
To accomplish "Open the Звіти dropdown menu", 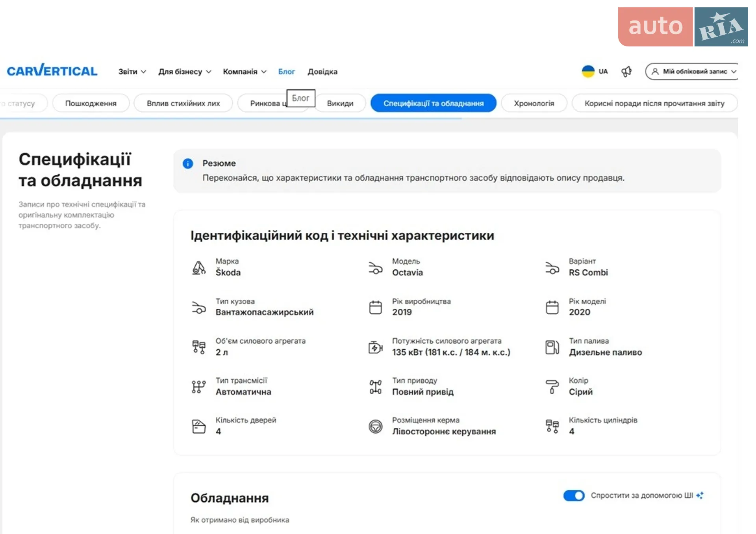I will click(x=132, y=72).
